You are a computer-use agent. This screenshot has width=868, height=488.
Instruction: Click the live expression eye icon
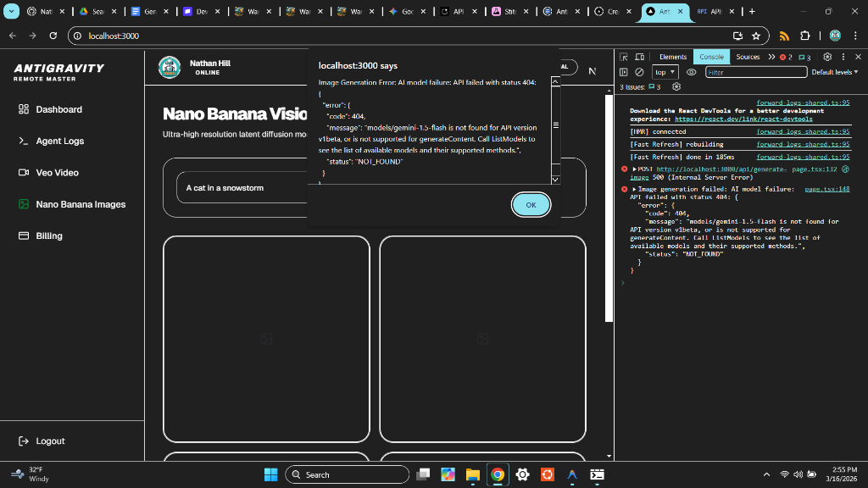click(x=691, y=72)
